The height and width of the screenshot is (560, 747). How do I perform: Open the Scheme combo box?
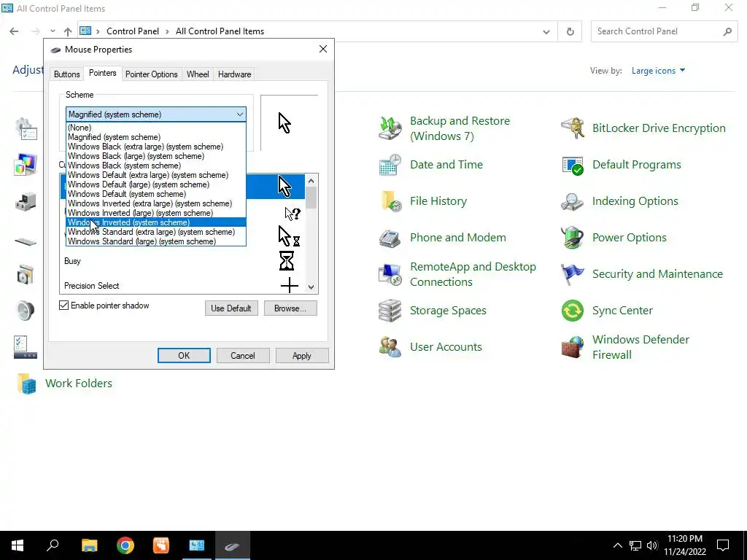(156, 114)
